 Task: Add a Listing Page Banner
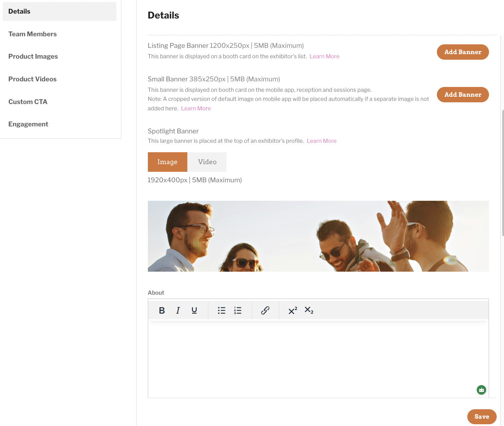[x=463, y=52]
